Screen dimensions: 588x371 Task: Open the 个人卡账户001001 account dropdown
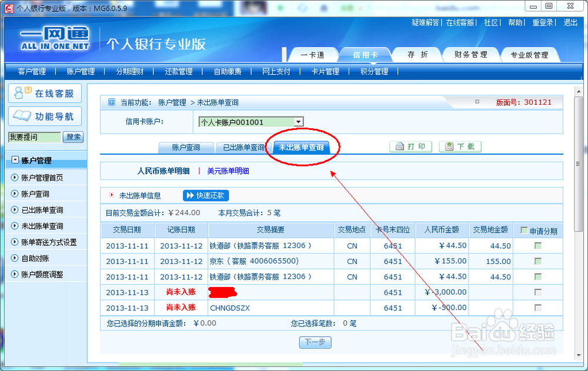pyautogui.click(x=298, y=122)
